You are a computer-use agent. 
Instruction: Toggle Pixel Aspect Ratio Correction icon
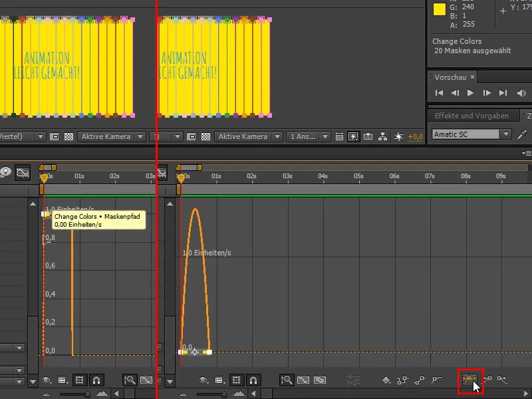tap(339, 136)
